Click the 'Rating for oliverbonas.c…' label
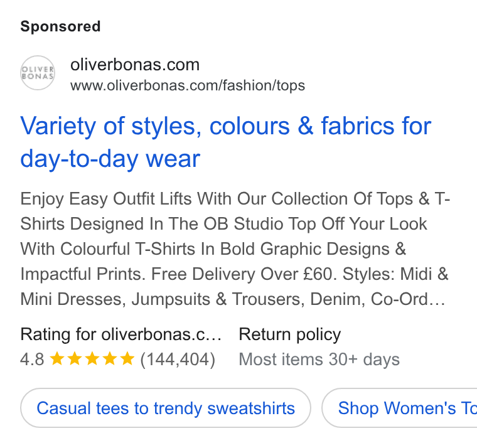Viewport: 477px width, 448px height. (x=121, y=334)
